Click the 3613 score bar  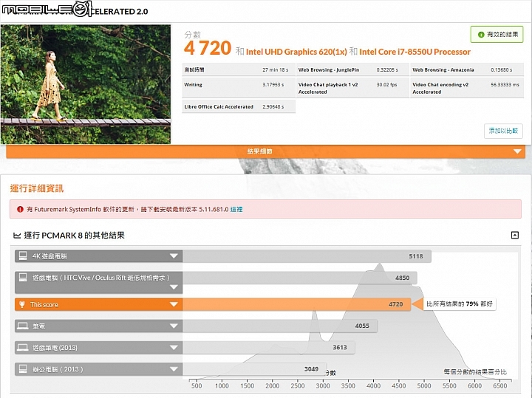[269, 348]
